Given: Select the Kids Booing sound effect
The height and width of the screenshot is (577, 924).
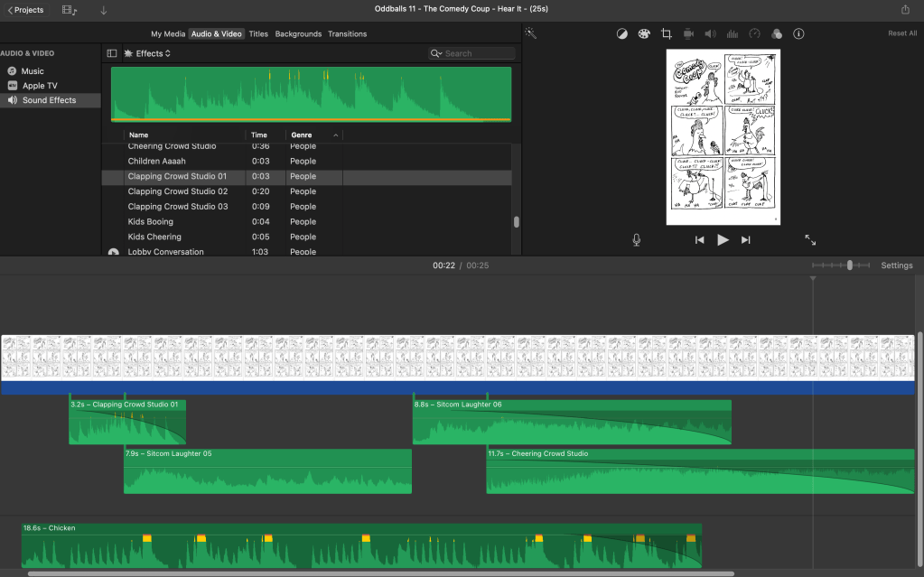Looking at the screenshot, I should (x=151, y=221).
